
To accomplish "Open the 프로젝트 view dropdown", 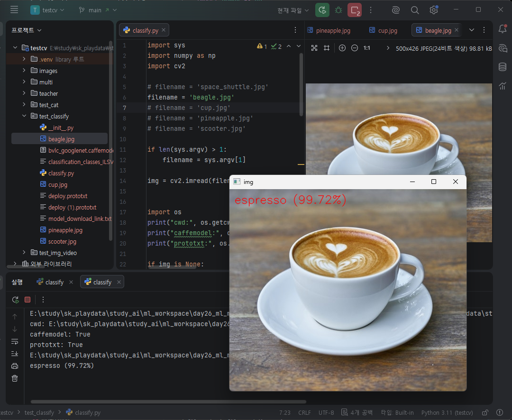I will click(27, 30).
